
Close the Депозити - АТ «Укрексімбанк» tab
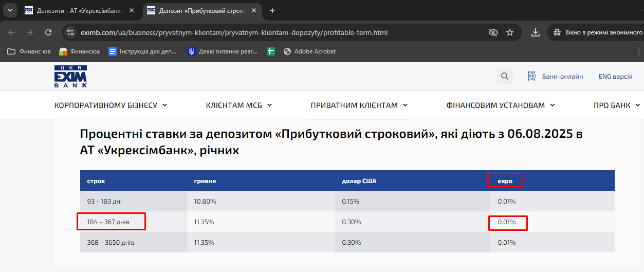click(132, 10)
